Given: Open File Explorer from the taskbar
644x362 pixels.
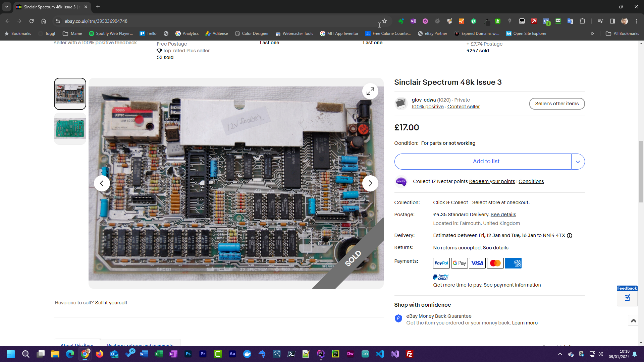Looking at the screenshot, I should click(x=55, y=354).
